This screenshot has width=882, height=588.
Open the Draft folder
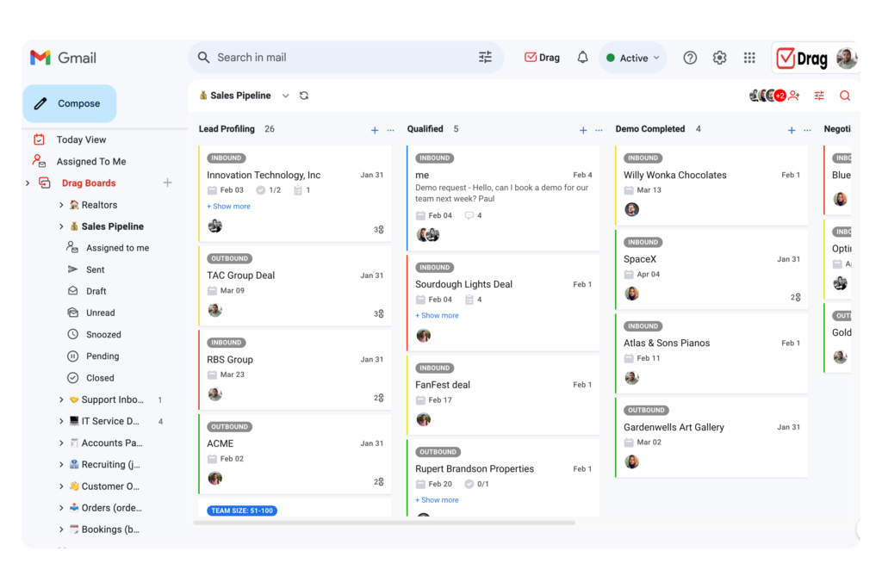coord(96,291)
